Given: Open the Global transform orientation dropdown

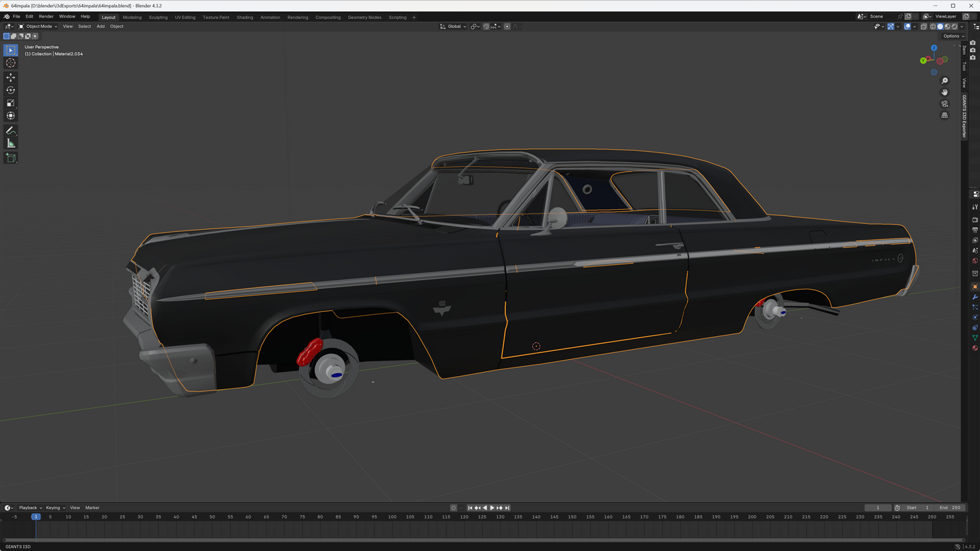Looking at the screenshot, I should (453, 26).
